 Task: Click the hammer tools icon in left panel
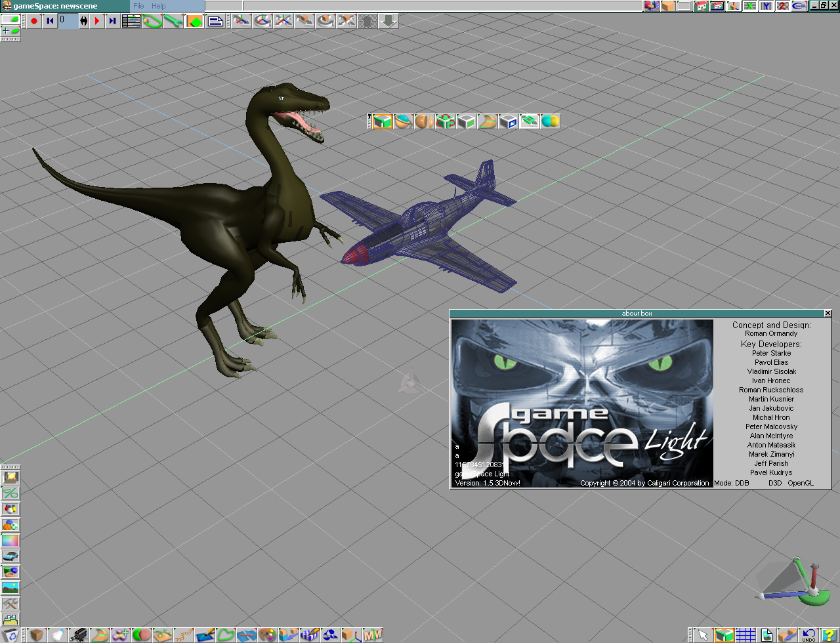10,604
